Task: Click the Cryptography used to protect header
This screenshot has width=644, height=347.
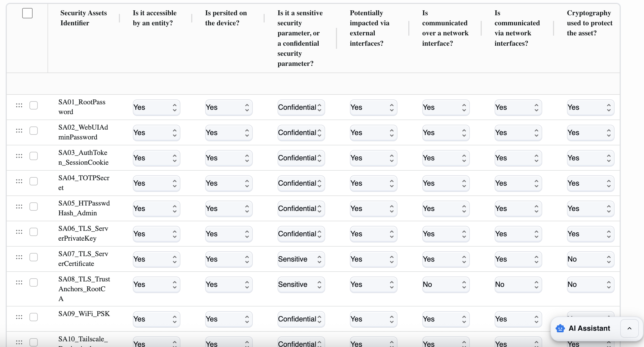Action: coord(589,23)
